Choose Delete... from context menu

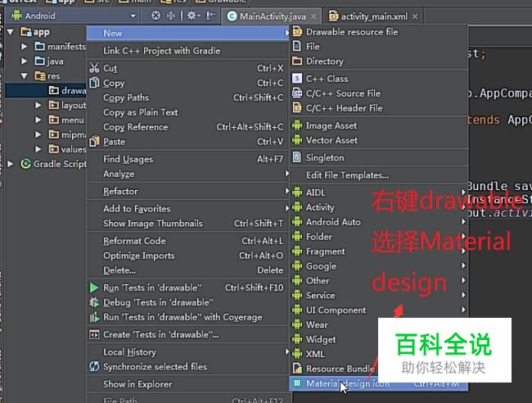(x=188, y=270)
